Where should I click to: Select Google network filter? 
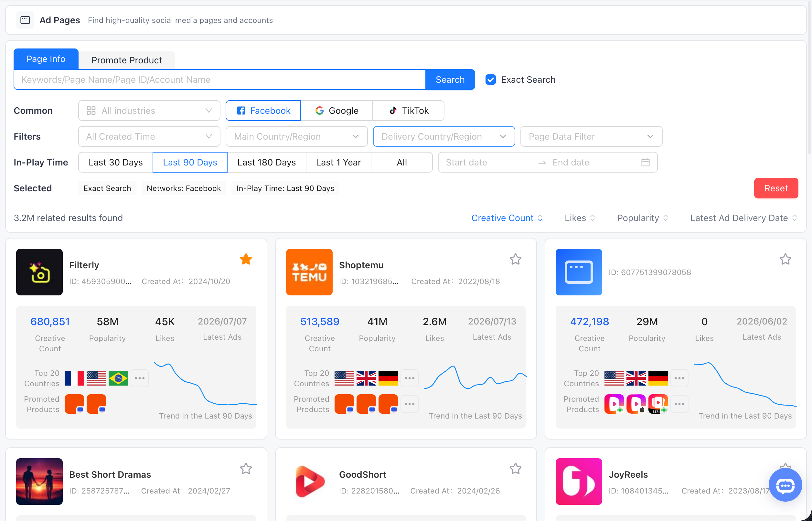click(x=337, y=111)
